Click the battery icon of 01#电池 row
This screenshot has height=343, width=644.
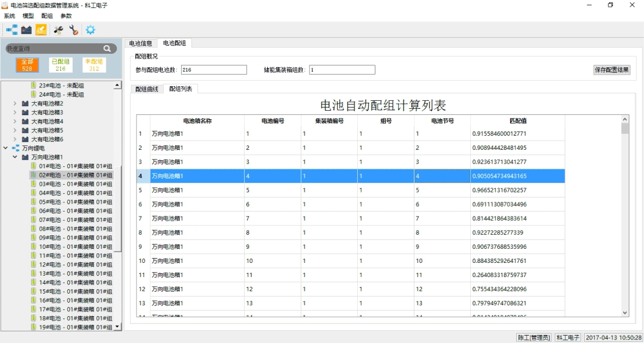[34, 166]
